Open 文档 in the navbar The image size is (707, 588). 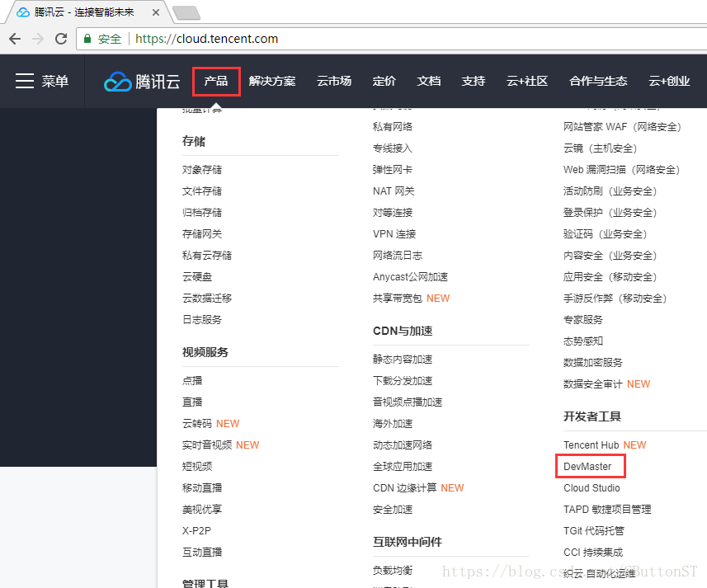coord(428,81)
